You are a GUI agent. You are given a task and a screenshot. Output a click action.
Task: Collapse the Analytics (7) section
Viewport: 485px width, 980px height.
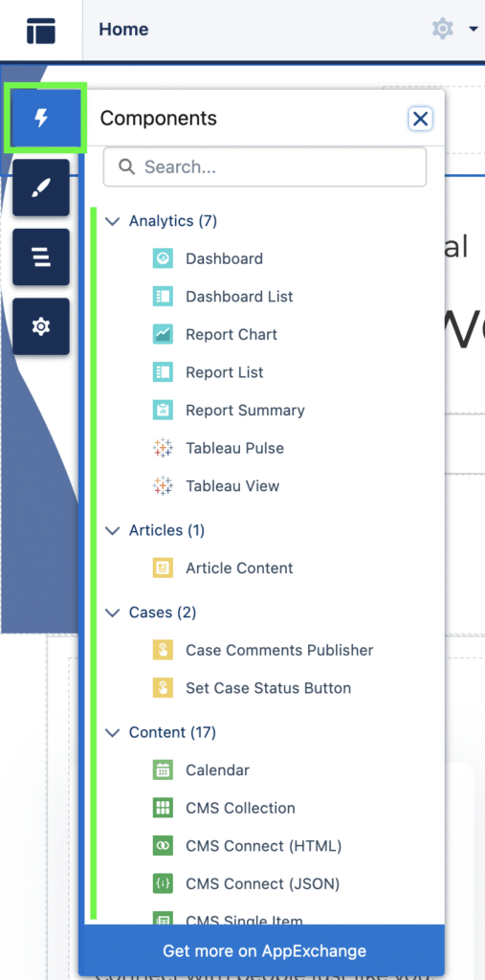click(x=113, y=221)
